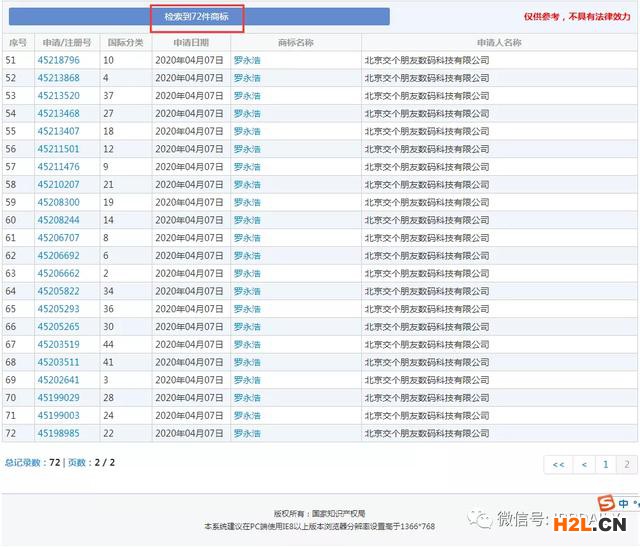The width and height of the screenshot is (640, 547).
Task: Click the 检索到72件商标 results banner
Action: (199, 17)
